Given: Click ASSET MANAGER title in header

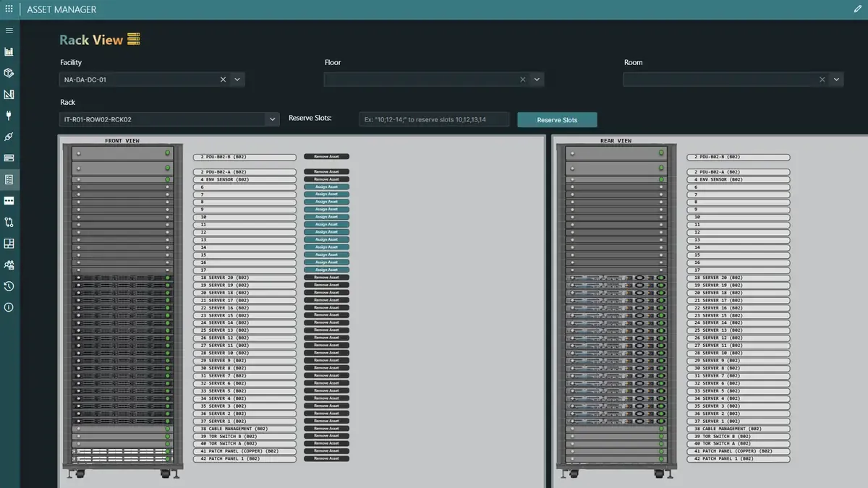Looking at the screenshot, I should click(x=61, y=9).
